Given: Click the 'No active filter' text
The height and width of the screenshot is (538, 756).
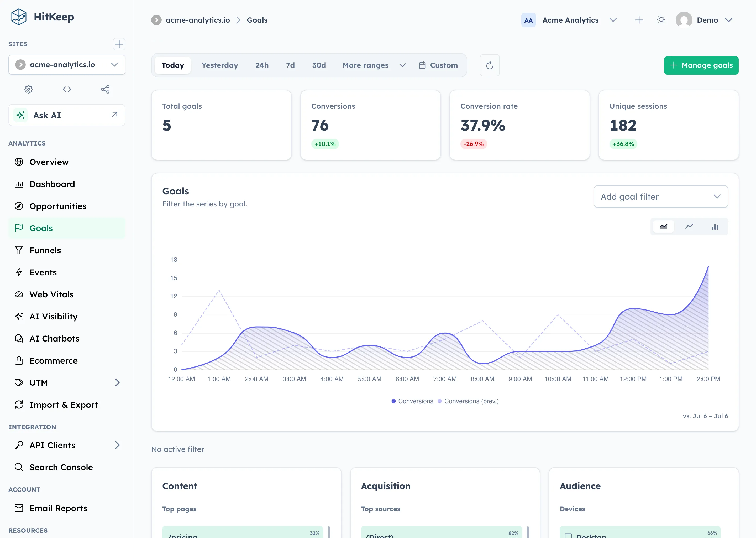Looking at the screenshot, I should (178, 449).
